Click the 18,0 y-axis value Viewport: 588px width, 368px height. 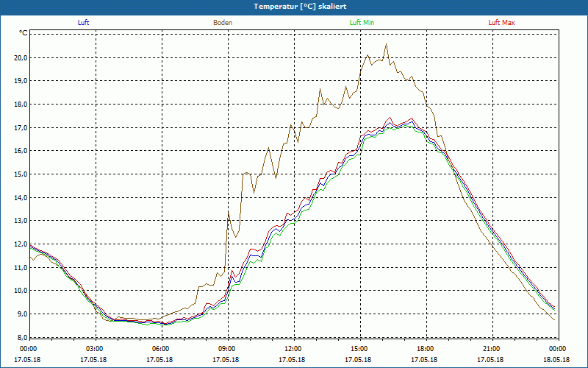pos(21,105)
